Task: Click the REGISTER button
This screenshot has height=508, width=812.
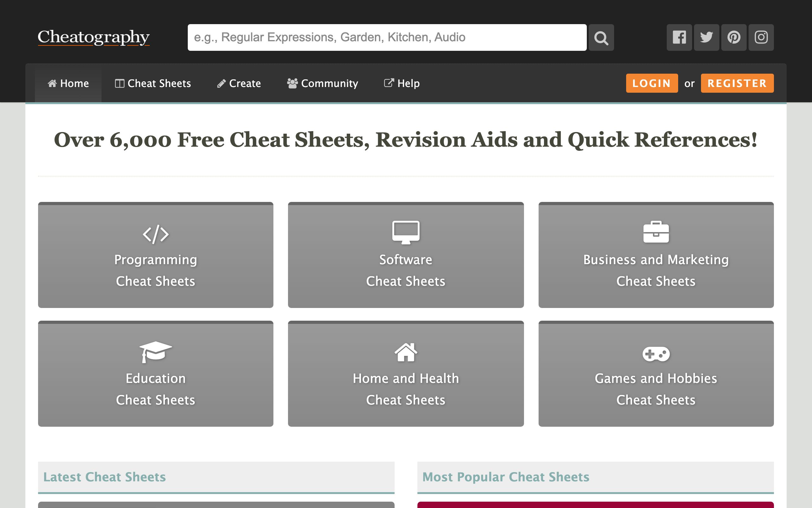Action: 737,83
